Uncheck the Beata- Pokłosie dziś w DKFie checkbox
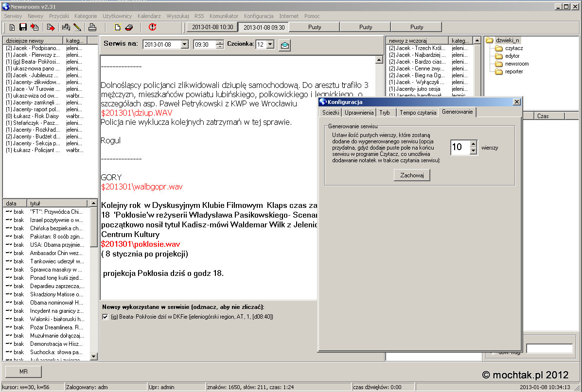The width and height of the screenshot is (582, 392). [x=106, y=317]
